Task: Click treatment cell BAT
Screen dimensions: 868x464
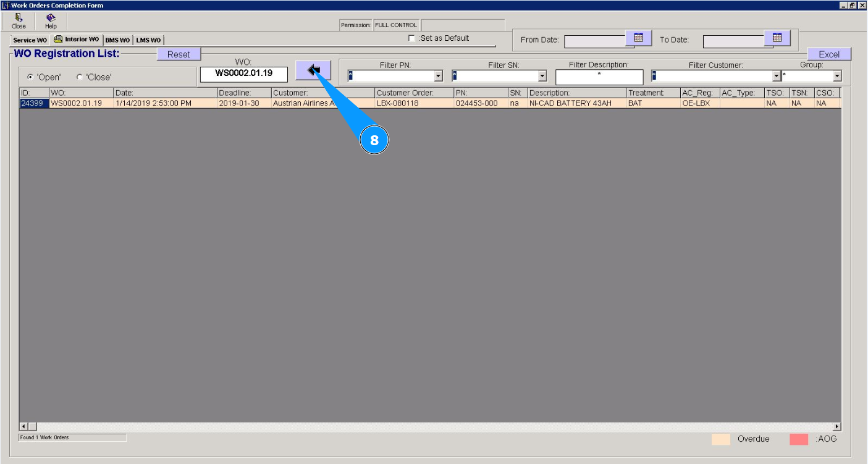Action: (x=653, y=103)
